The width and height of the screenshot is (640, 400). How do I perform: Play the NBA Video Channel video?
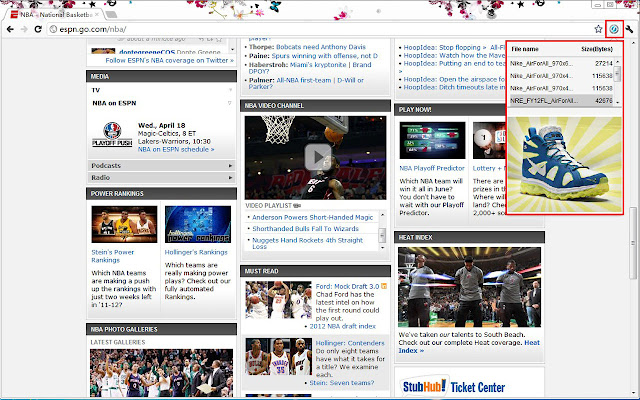pos(317,157)
